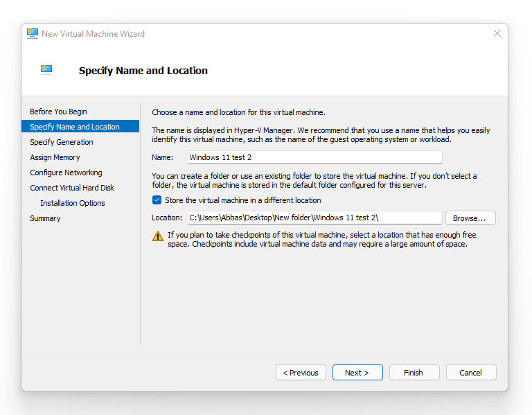Click 'Choose a name and location' text

(238, 112)
